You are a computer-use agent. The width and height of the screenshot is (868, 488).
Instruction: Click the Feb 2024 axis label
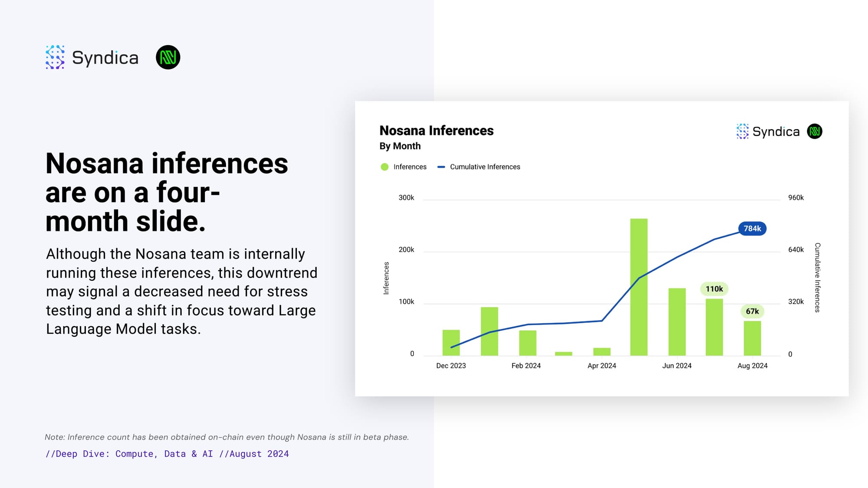[x=526, y=366]
